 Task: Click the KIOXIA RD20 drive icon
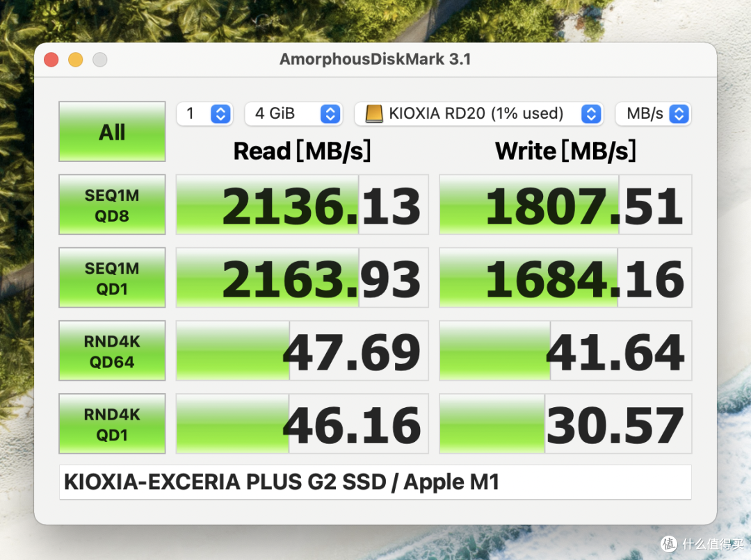pos(374,114)
